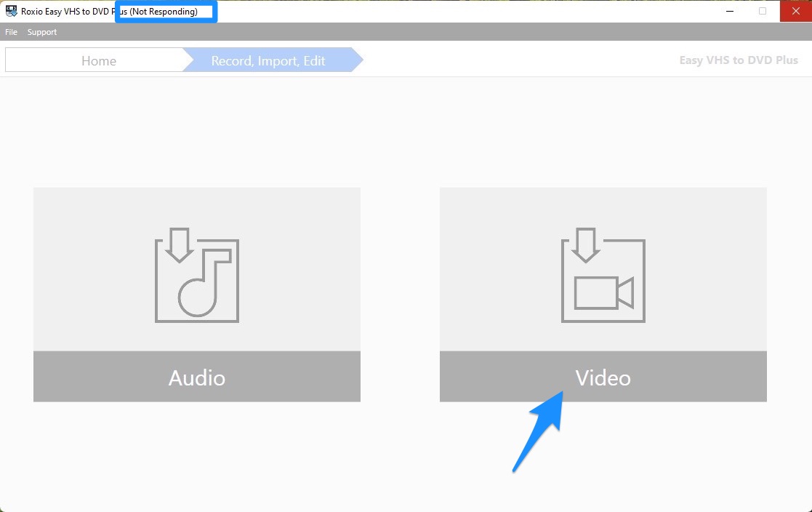Image resolution: width=812 pixels, height=512 pixels.
Task: Click the down arrow above the music note
Action: point(177,245)
